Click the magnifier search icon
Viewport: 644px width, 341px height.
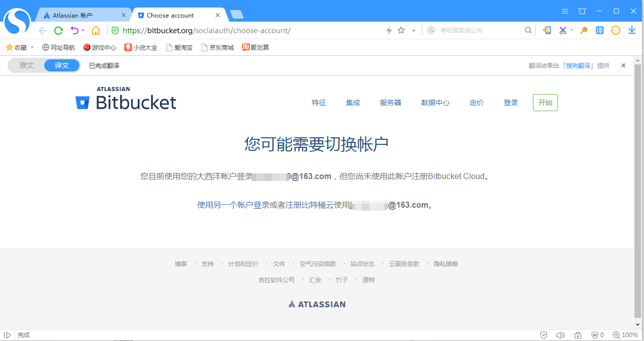tap(528, 30)
